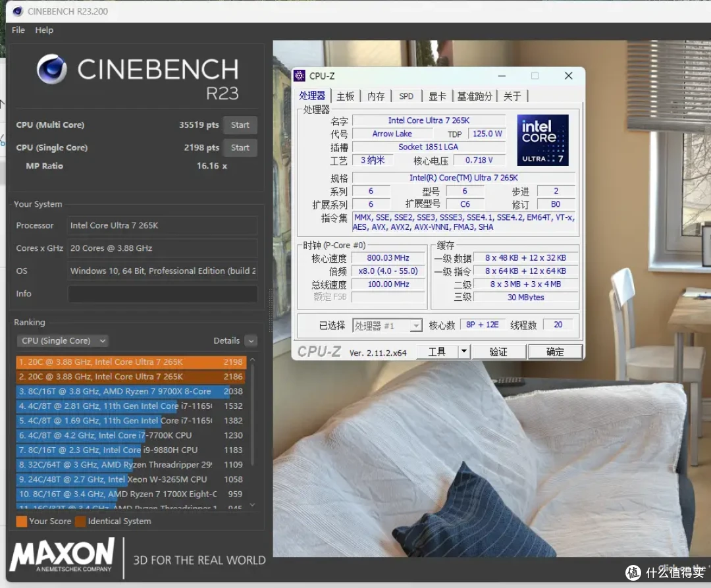The height and width of the screenshot is (588, 711).
Task: Click the ranking list scroll down arrow
Action: (x=253, y=504)
